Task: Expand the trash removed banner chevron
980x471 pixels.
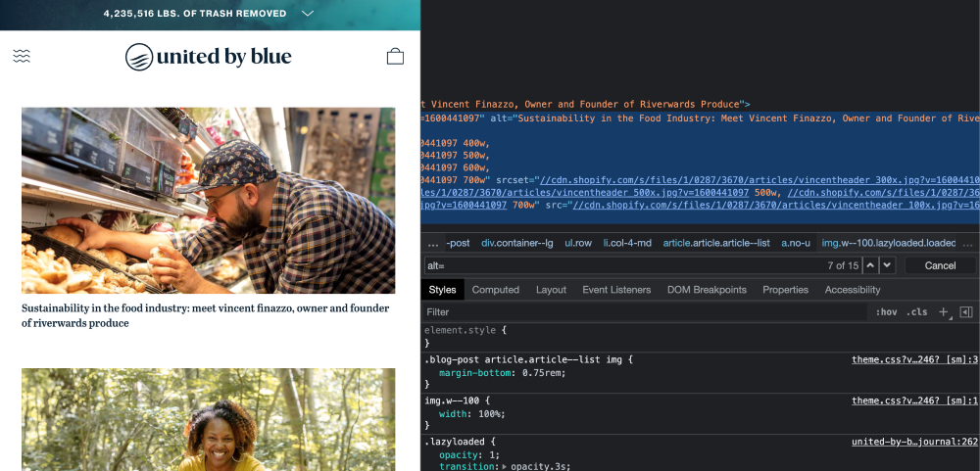Action: (308, 13)
